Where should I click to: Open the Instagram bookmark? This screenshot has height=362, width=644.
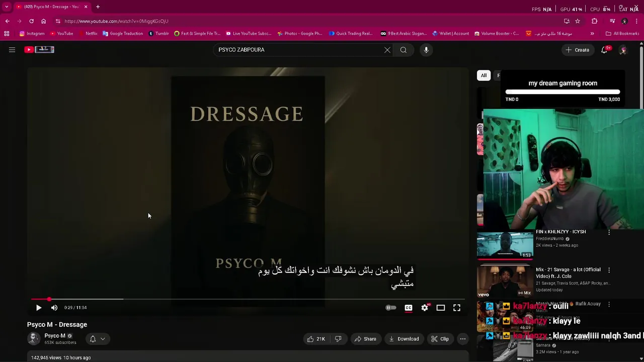tap(32, 34)
